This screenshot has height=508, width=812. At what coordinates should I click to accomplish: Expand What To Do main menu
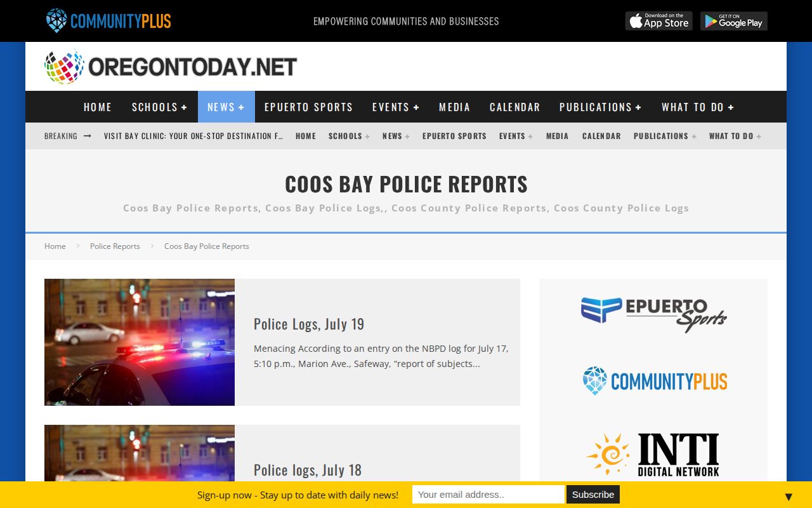coord(698,107)
